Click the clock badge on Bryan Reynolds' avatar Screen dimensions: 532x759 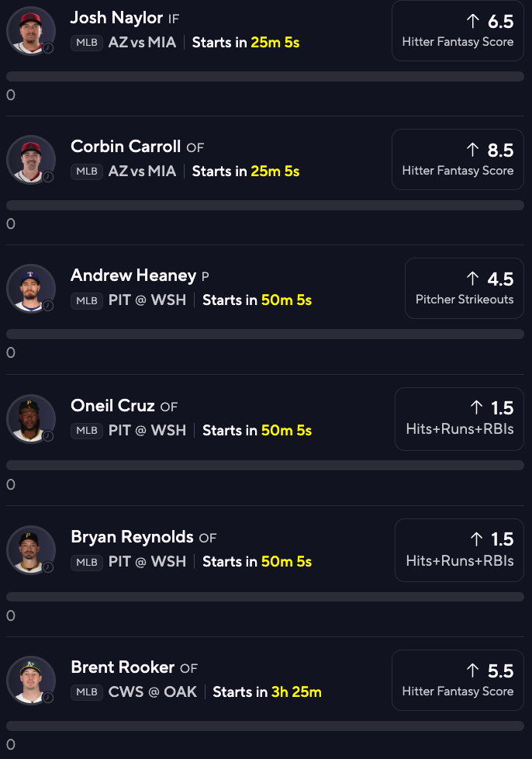[x=48, y=567]
